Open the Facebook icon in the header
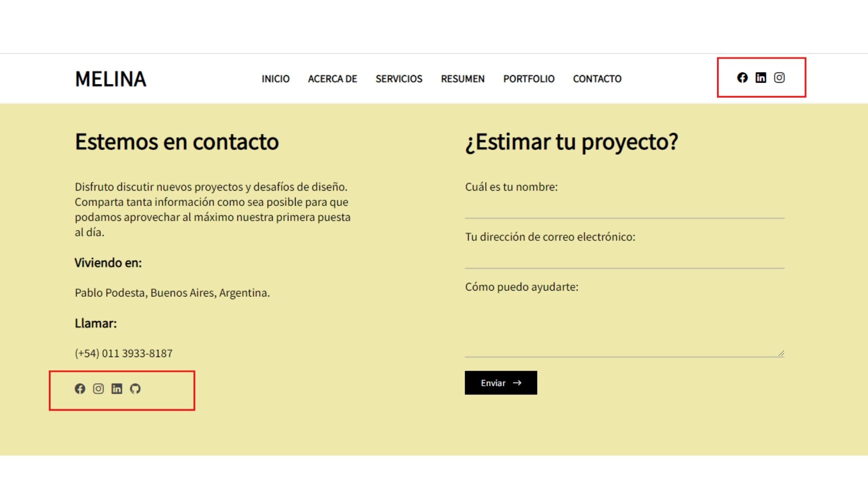The image size is (868, 488). pos(742,78)
